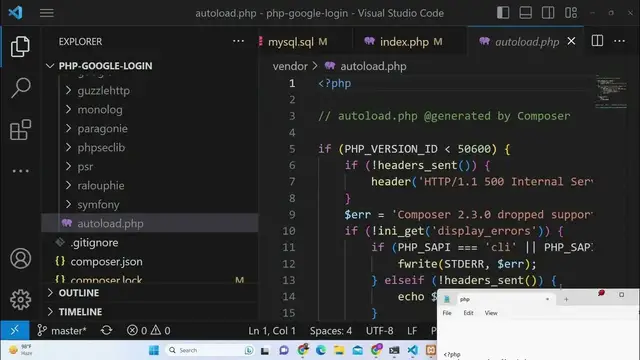The image size is (640, 360).
Task: Open the Extensions view in activity bar
Action: coord(20,130)
